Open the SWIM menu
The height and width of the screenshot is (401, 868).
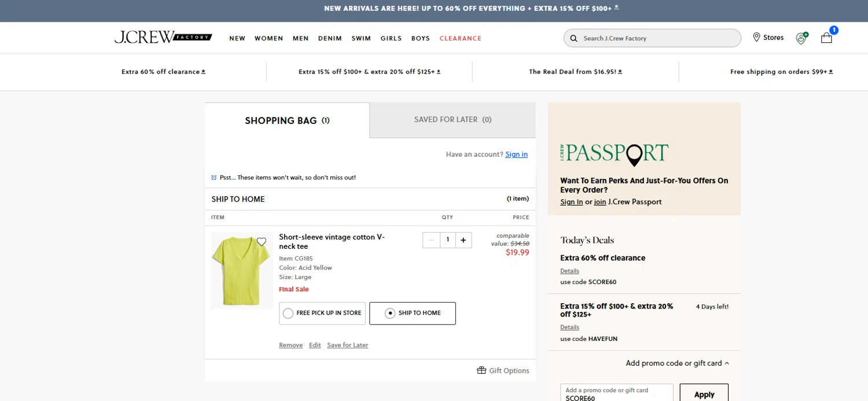361,38
